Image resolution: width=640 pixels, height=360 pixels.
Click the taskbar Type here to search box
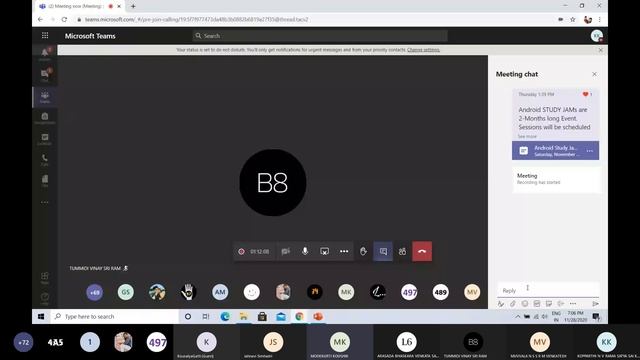[114, 316]
